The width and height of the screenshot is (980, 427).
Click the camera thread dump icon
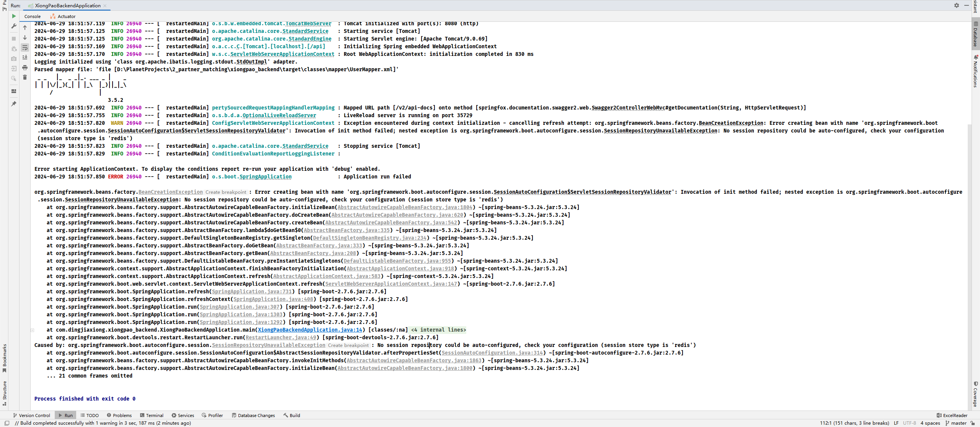point(14,59)
